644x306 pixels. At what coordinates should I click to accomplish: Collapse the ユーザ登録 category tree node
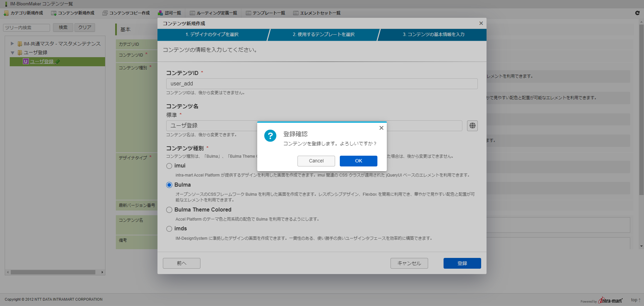[x=12, y=53]
